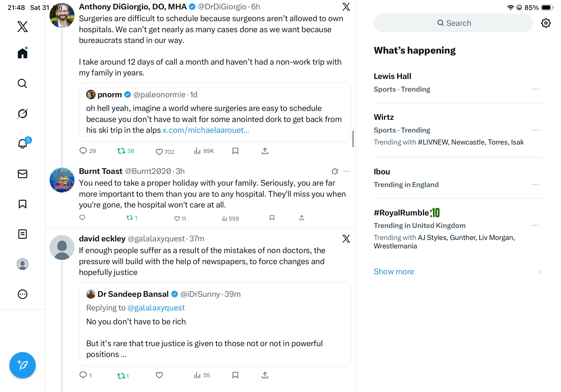This screenshot has width=561, height=392.
Task: Click the Search input field
Action: point(453,23)
